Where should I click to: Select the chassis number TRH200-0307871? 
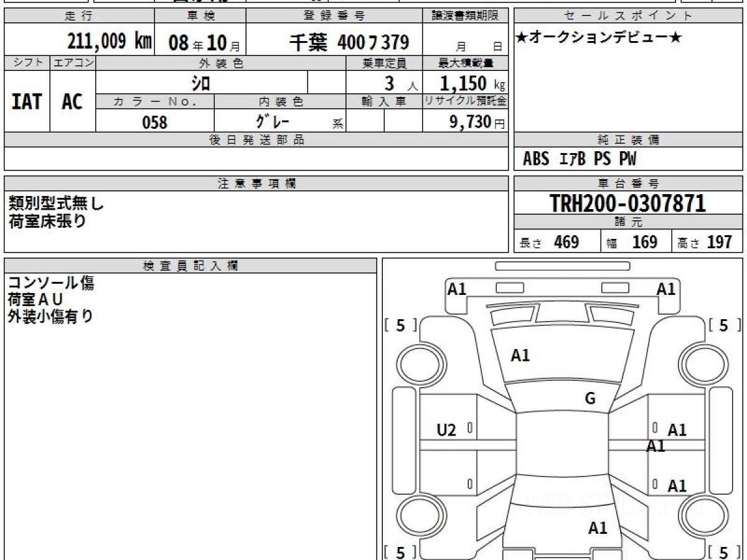tap(628, 203)
